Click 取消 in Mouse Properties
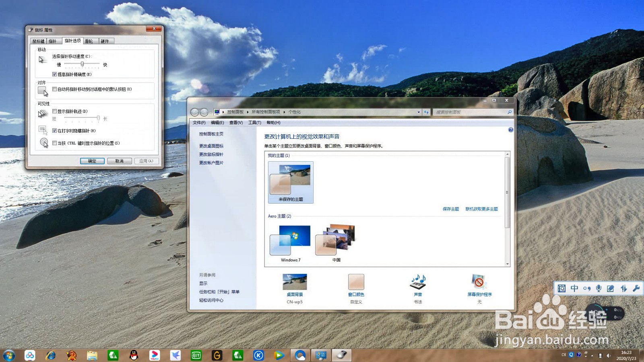Viewport: 644px width, 362px height. (120, 161)
